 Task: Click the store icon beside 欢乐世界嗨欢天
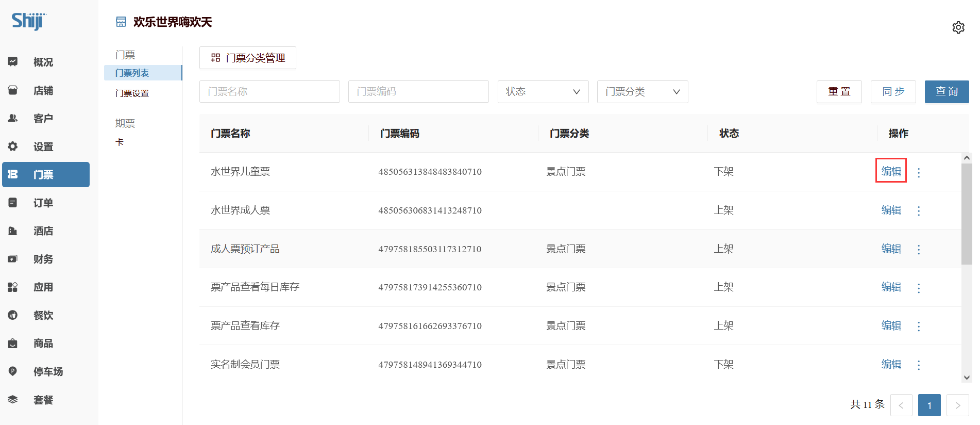(x=121, y=22)
